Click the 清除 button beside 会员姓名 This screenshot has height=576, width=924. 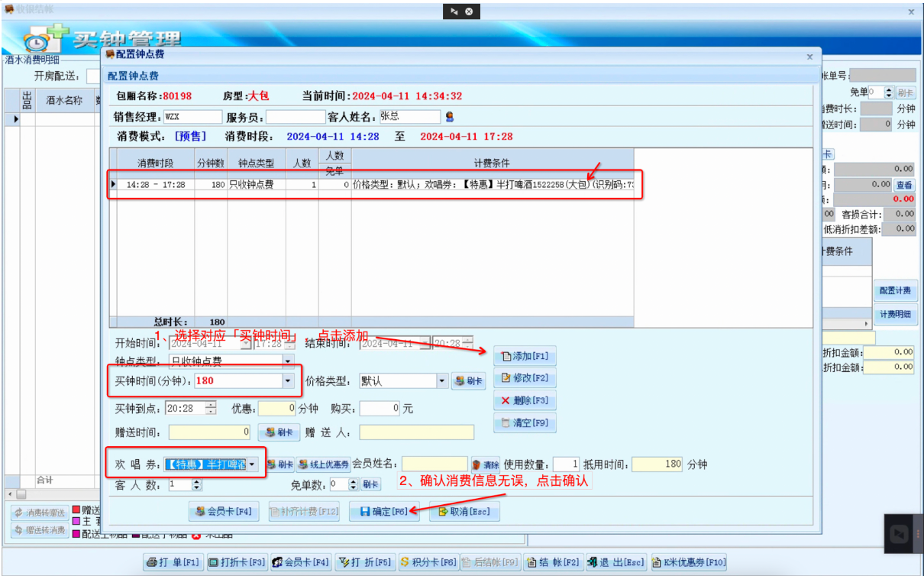pyautogui.click(x=486, y=464)
